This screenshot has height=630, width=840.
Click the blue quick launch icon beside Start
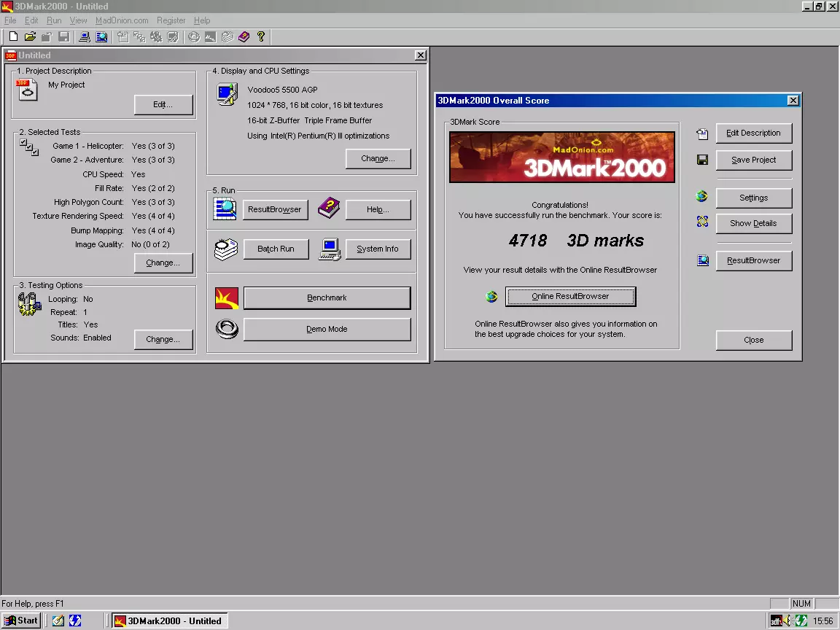(75, 621)
